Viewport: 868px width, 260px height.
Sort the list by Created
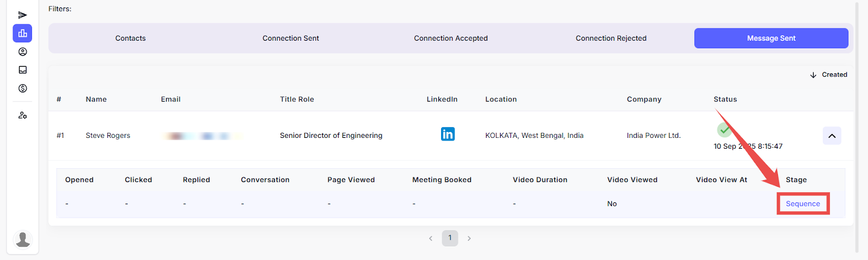pos(828,75)
